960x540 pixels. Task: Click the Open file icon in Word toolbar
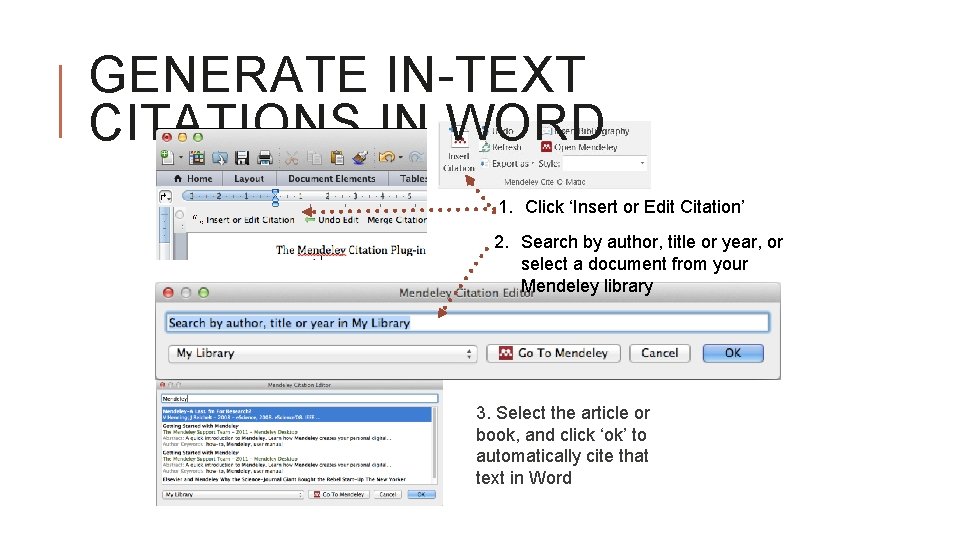pyautogui.click(x=219, y=158)
